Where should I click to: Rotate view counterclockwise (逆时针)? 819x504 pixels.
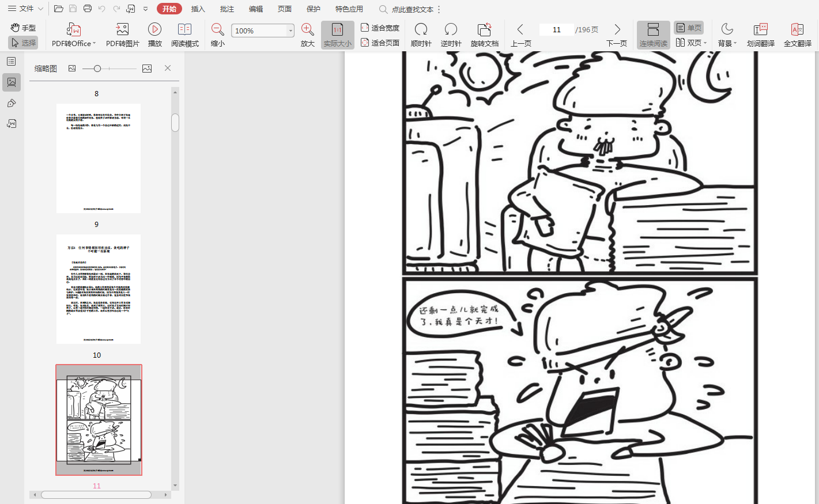tap(451, 35)
